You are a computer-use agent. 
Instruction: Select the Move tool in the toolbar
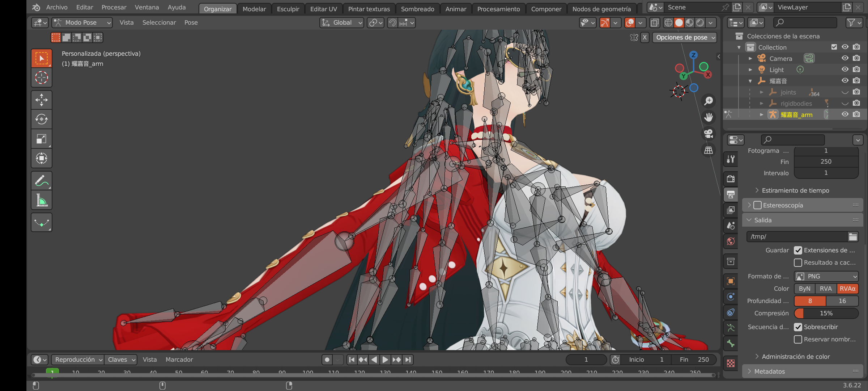click(42, 100)
